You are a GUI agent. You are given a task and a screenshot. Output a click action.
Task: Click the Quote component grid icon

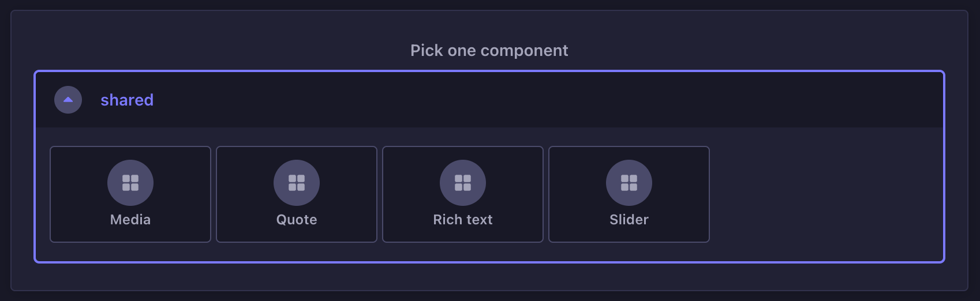pyautogui.click(x=297, y=183)
